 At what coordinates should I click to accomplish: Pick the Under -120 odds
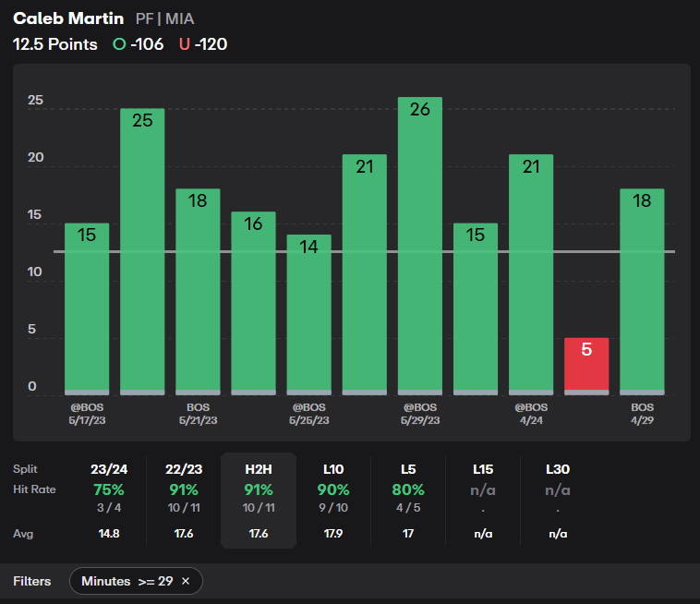(203, 44)
